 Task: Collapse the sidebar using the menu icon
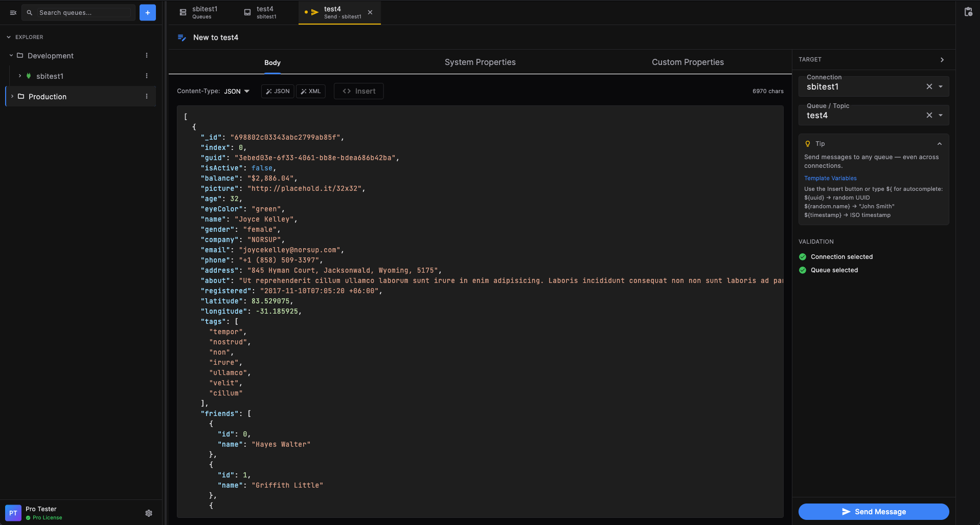click(x=13, y=13)
